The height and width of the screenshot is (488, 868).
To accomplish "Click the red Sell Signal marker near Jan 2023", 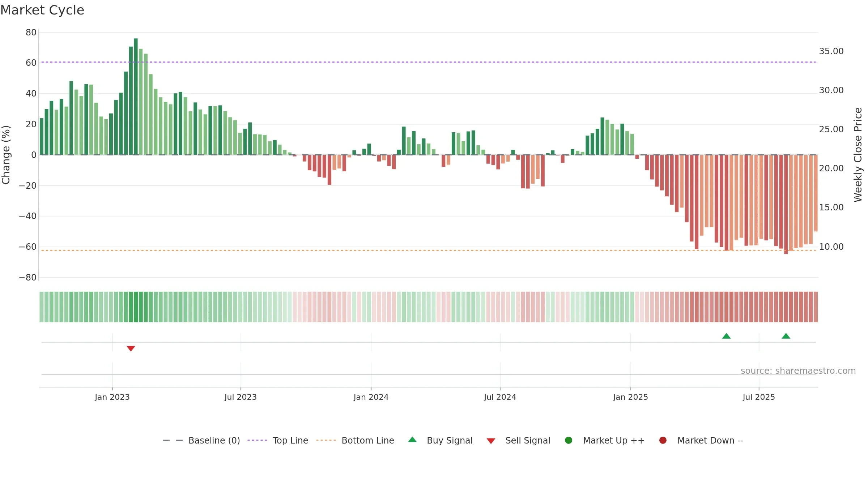I will click(131, 348).
